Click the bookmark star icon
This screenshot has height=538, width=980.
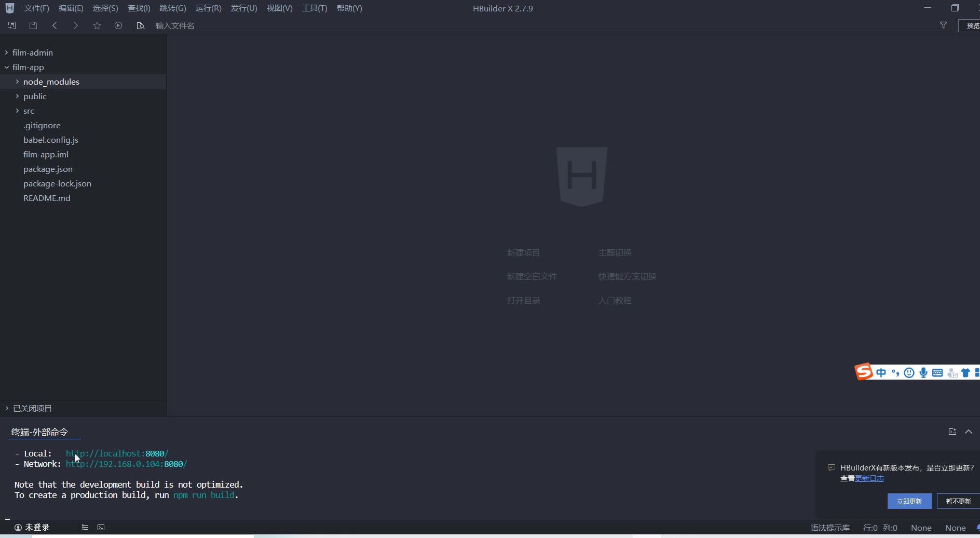click(x=97, y=25)
